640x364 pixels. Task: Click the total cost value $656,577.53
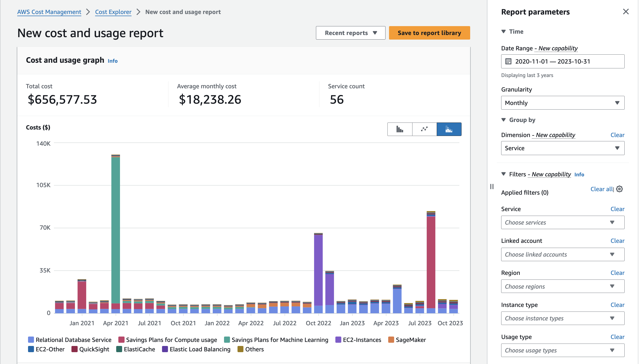tap(62, 100)
